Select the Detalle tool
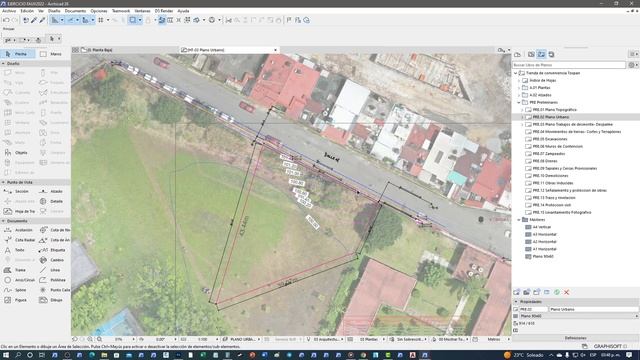 click(52, 201)
